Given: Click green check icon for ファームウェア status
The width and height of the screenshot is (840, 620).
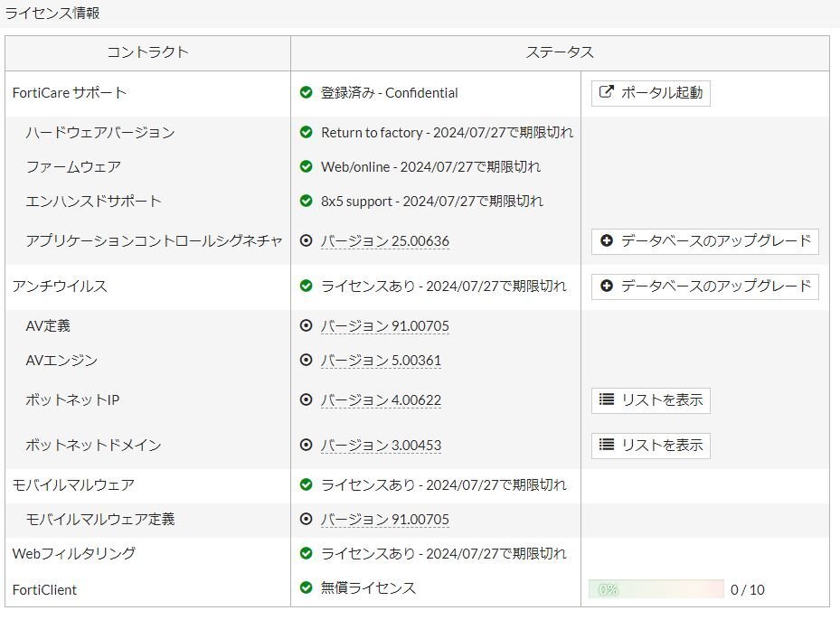Looking at the screenshot, I should click(307, 167).
